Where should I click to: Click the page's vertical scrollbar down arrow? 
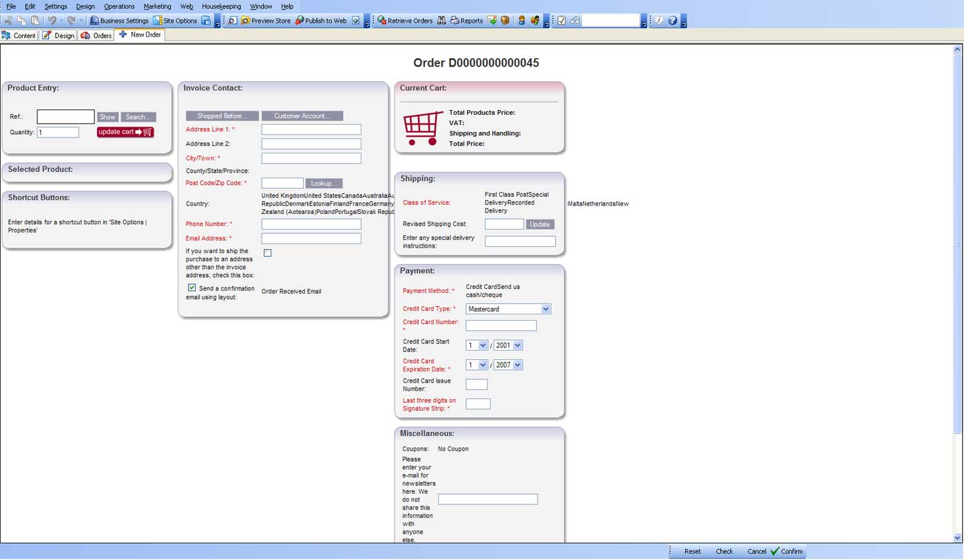(957, 537)
